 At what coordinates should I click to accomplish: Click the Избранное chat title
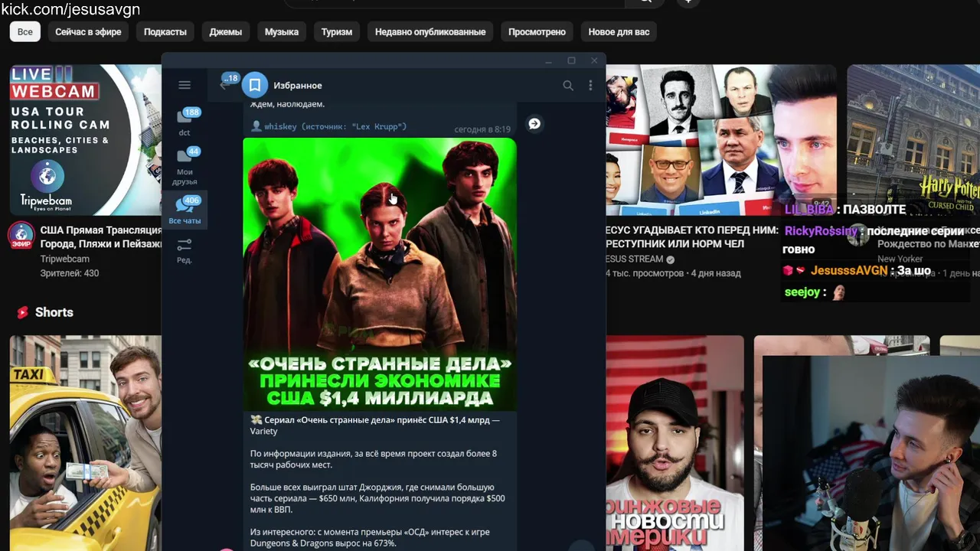pyautogui.click(x=298, y=86)
